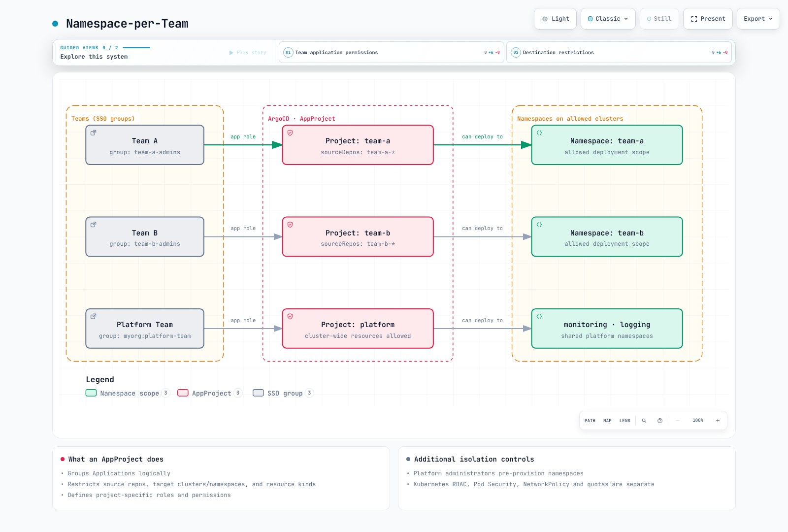Select the Namespace: team-b node
The image size is (788, 532).
click(x=607, y=237)
